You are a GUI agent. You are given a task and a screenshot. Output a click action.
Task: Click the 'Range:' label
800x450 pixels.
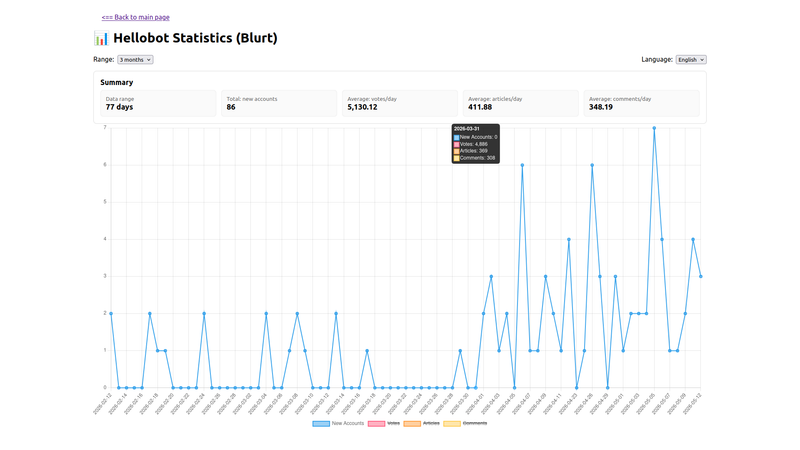(x=104, y=59)
